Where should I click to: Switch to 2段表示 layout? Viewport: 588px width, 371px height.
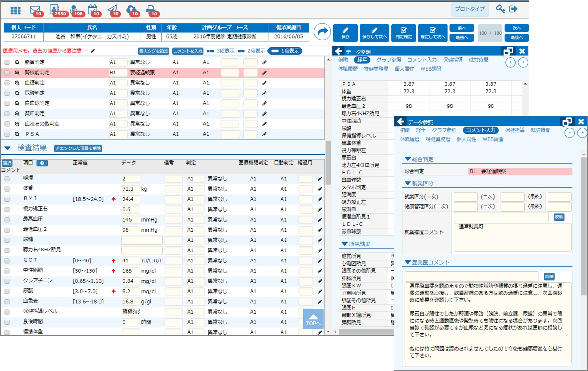click(x=251, y=51)
